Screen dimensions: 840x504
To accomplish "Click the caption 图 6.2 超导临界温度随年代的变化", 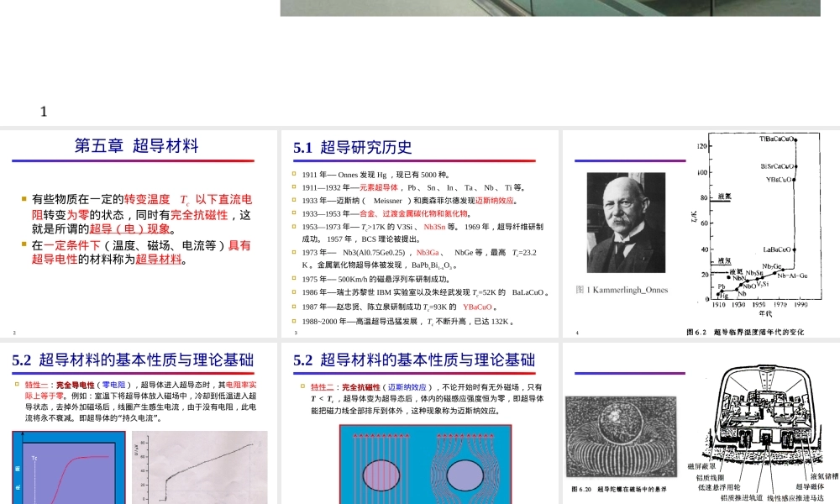I will tap(745, 332).
